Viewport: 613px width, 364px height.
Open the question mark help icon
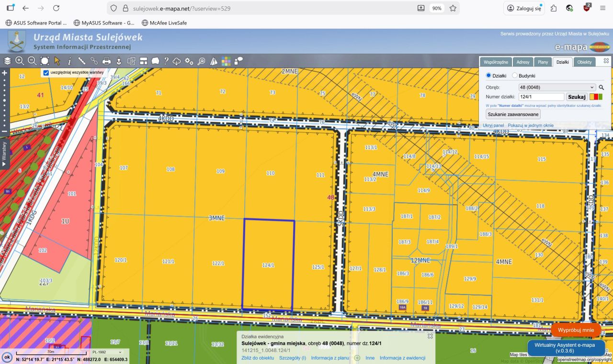pyautogui.click(x=166, y=61)
